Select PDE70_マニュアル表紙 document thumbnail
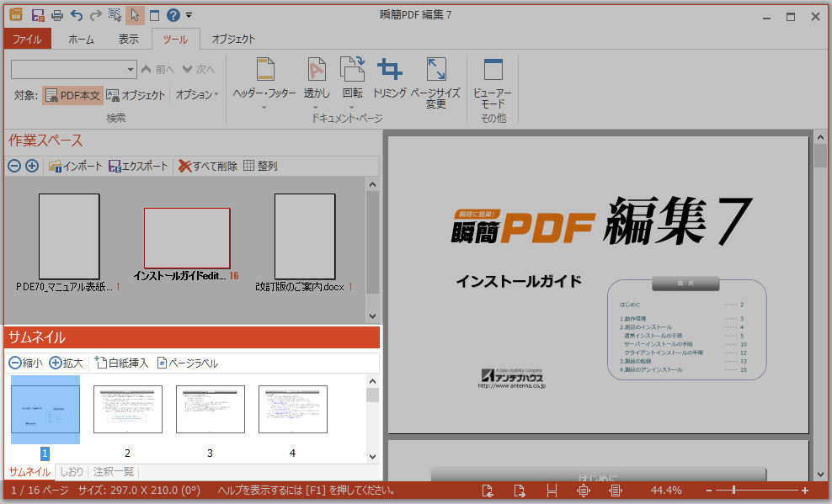This screenshot has height=504, width=832. [69, 236]
